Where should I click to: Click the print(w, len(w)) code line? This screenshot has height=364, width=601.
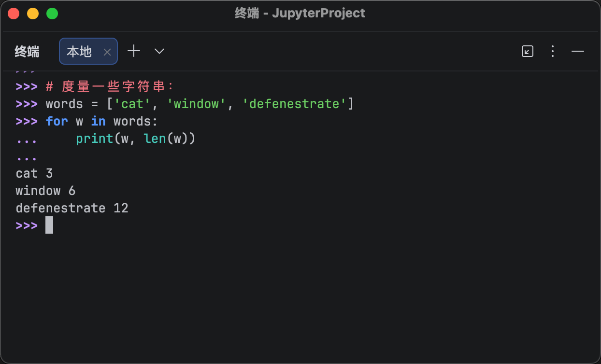(x=135, y=139)
